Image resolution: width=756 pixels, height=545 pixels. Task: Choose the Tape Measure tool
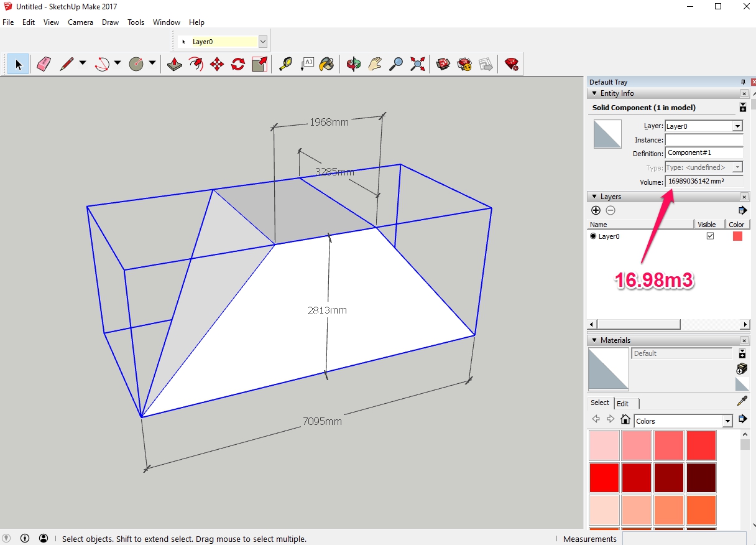point(285,64)
